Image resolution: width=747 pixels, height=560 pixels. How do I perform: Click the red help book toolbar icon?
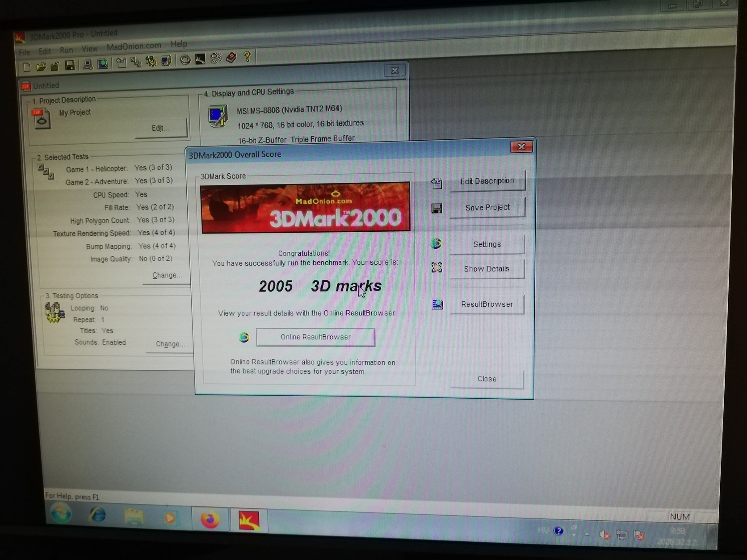click(231, 58)
